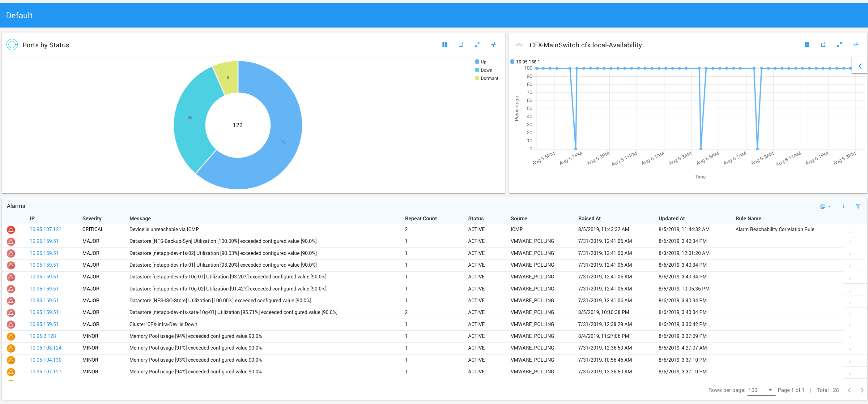Viewport: 868px width, 404px height.
Task: Expand the Availability chart to fullscreen
Action: (839, 45)
